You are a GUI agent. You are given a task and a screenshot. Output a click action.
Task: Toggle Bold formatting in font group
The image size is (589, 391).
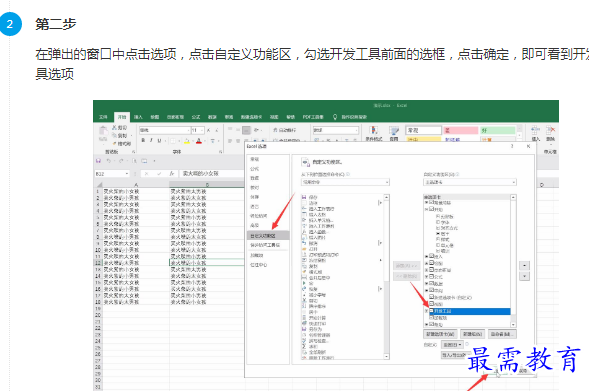click(x=143, y=140)
